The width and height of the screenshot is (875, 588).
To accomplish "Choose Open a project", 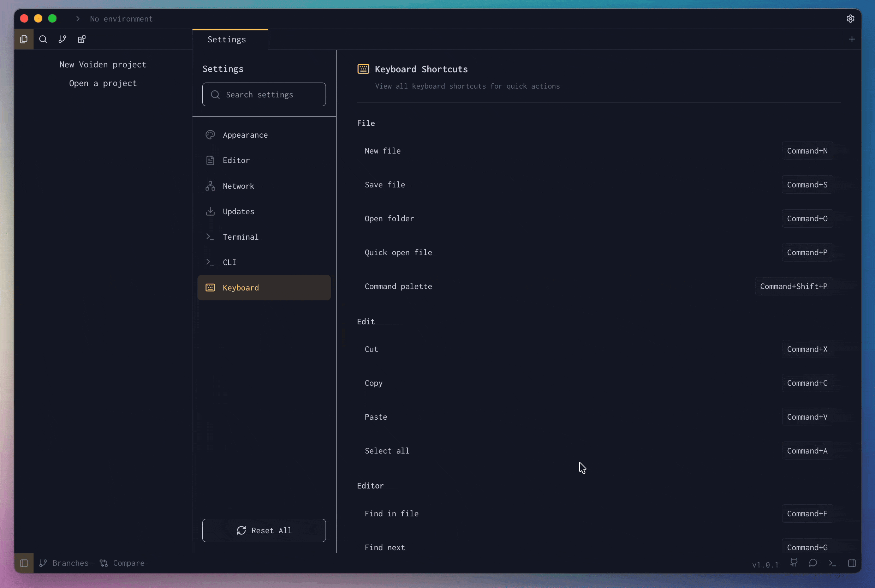I will (x=102, y=83).
